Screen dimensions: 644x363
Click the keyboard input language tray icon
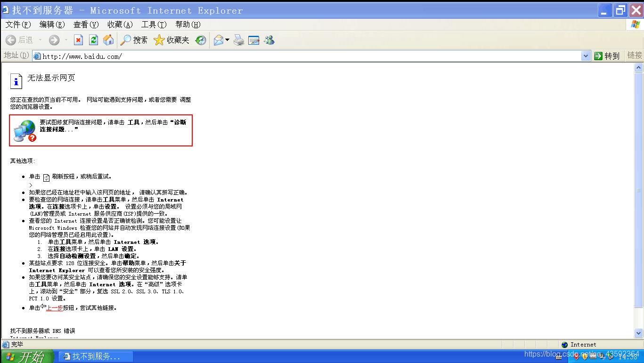point(559,357)
